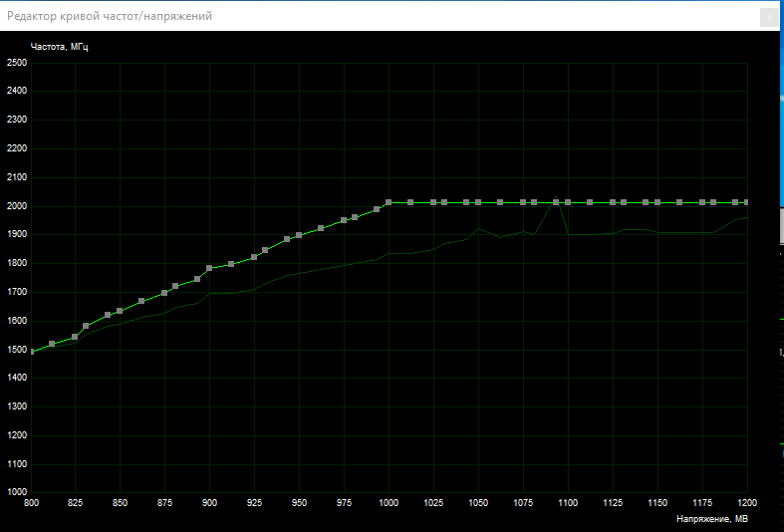Viewport: 784px width, 532px height.
Task: Select the curve point at 900 mV
Action: (209, 268)
